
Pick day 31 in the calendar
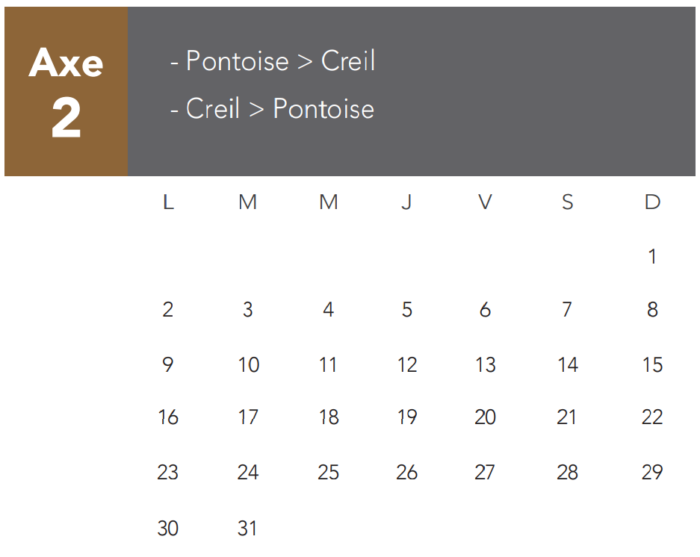pyautogui.click(x=248, y=527)
